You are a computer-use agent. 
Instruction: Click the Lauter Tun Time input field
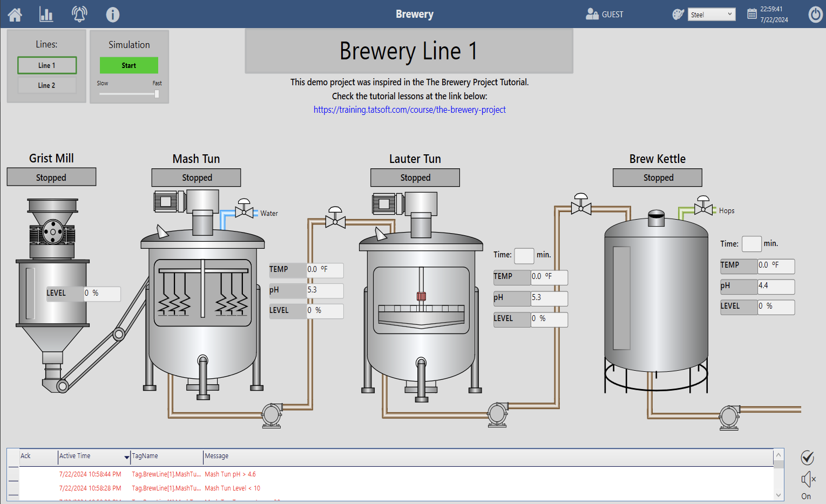click(x=524, y=255)
